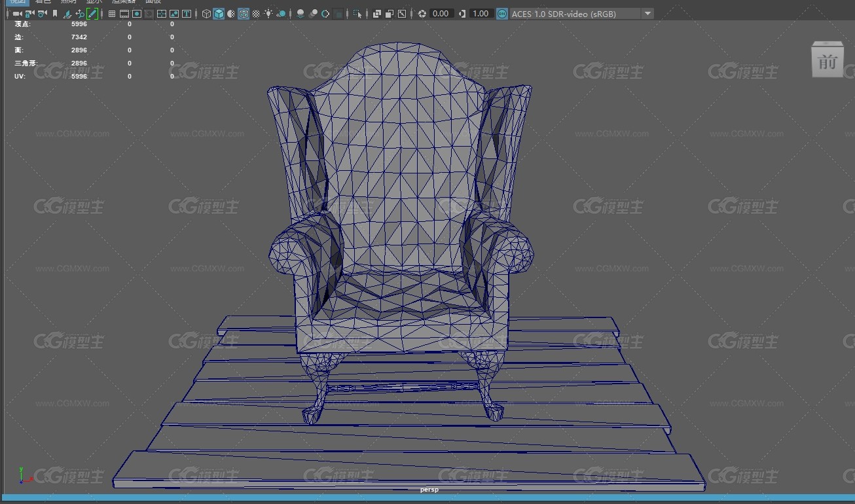Click the Motion Blur icon
855x504 pixels.
(x=313, y=13)
